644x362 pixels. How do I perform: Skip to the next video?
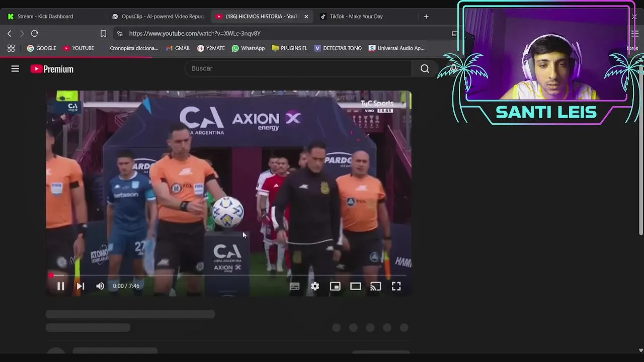(80, 286)
